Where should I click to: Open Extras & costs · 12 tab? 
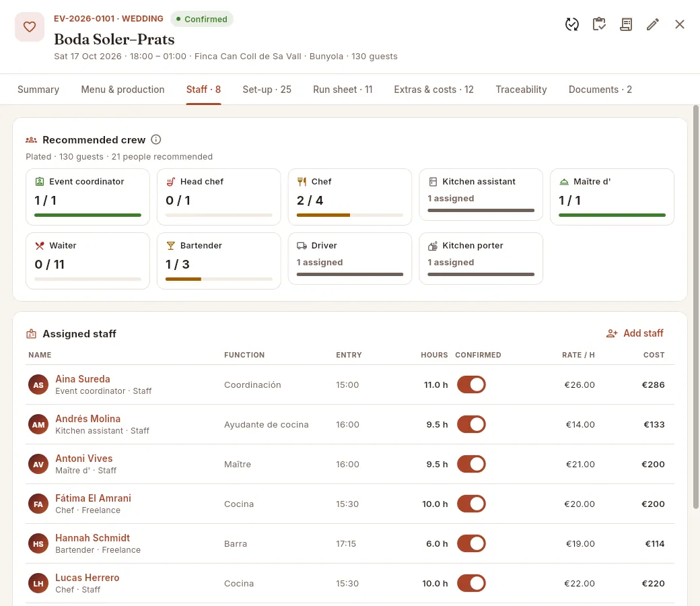(434, 90)
